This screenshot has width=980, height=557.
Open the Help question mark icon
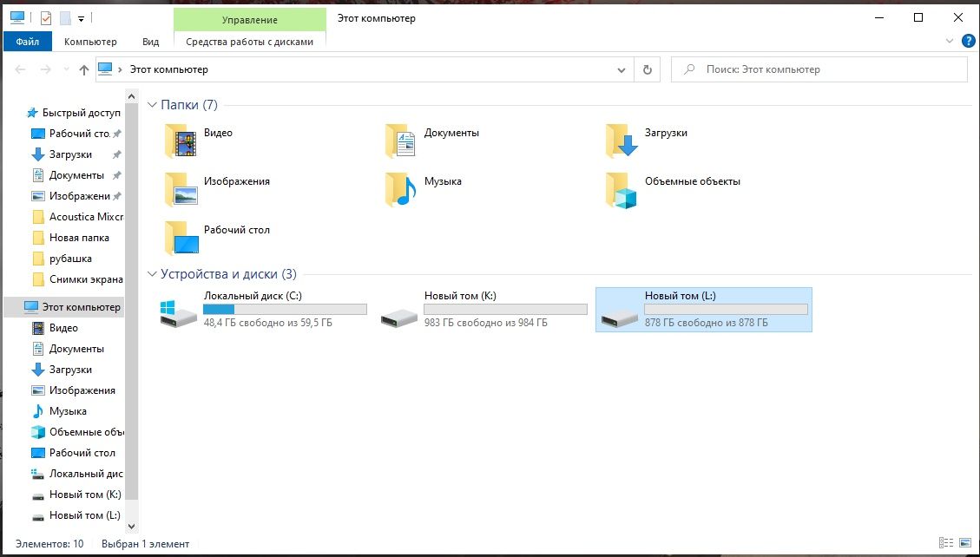(968, 42)
